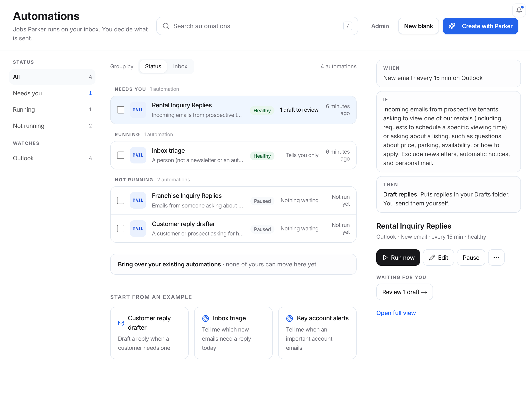Image resolution: width=531 pixels, height=420 pixels.
Task: Filter by Not running status
Action: 52,126
